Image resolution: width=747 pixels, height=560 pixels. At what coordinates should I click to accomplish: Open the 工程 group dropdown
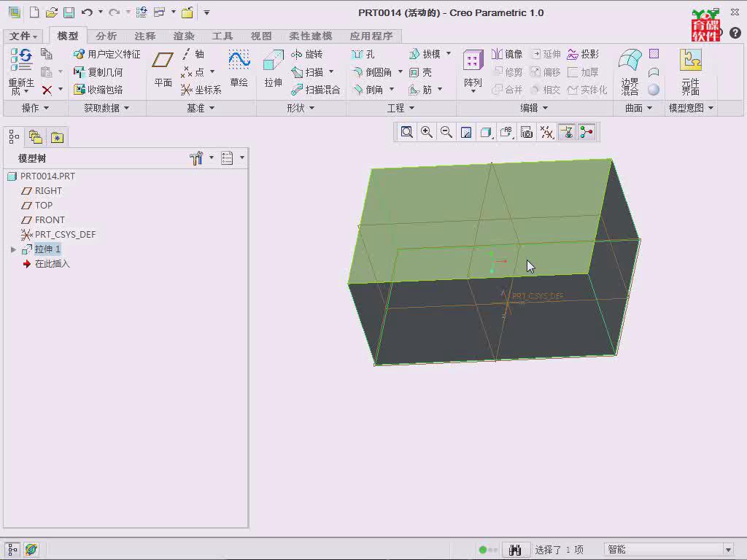(x=400, y=108)
